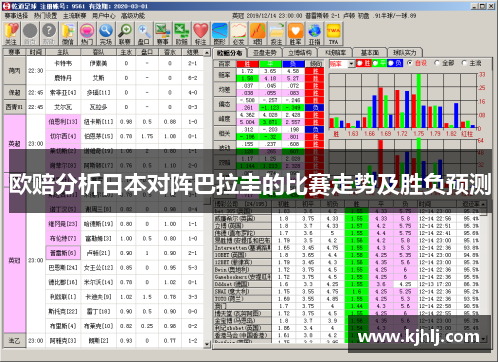
Task: Switch to the 欧赔分布 tab
Action: (x=230, y=53)
